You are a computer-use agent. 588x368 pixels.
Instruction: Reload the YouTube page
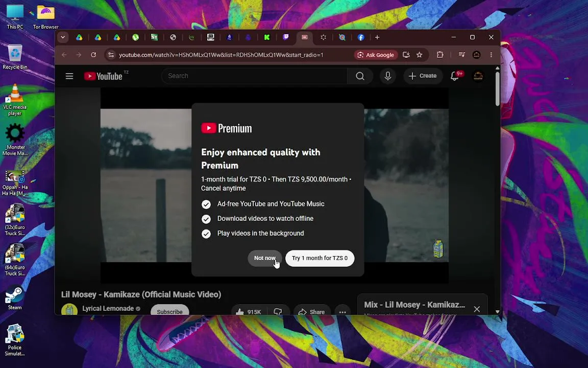93,55
